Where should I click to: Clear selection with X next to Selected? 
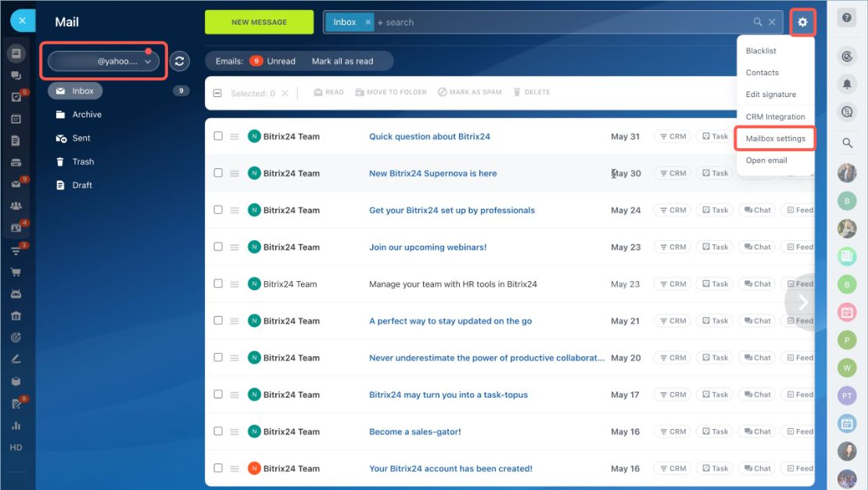click(285, 93)
